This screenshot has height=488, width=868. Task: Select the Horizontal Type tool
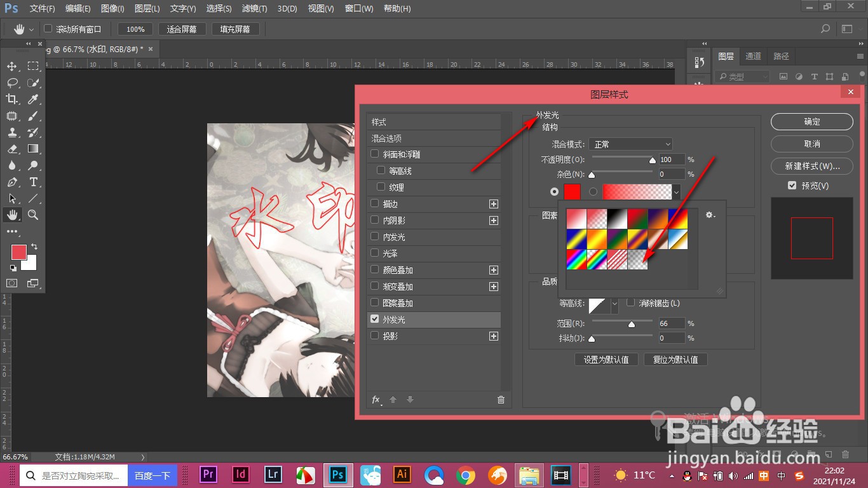pos(33,182)
